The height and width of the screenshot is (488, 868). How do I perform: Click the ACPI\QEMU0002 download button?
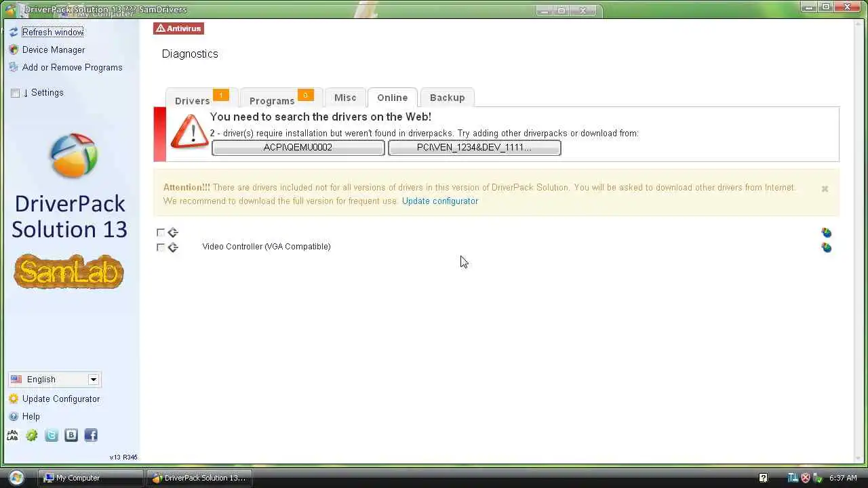pyautogui.click(x=298, y=148)
